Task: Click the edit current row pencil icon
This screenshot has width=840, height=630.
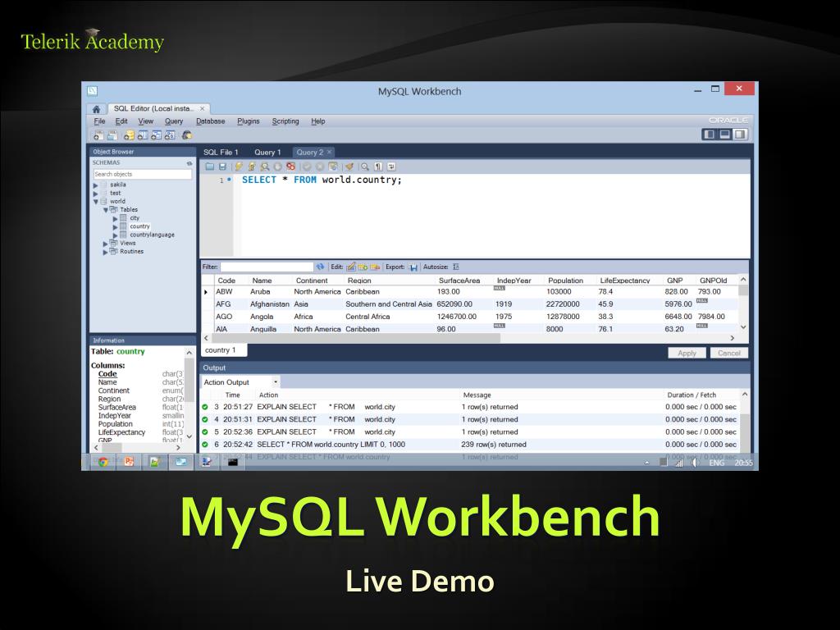Action: [x=351, y=267]
